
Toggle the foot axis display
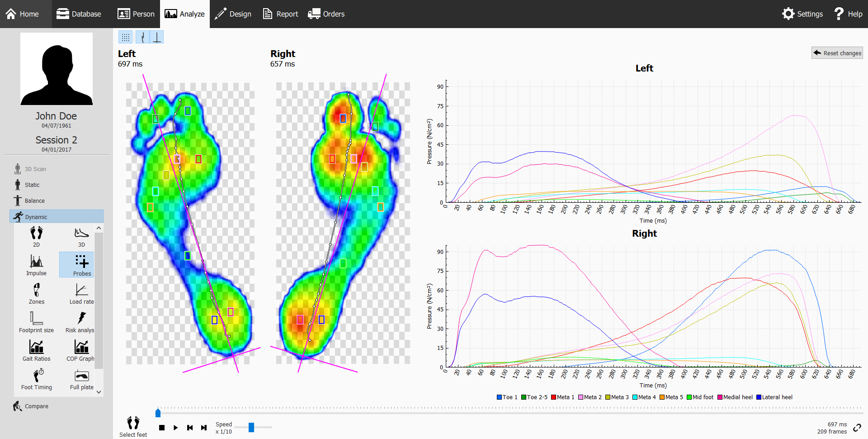point(156,37)
